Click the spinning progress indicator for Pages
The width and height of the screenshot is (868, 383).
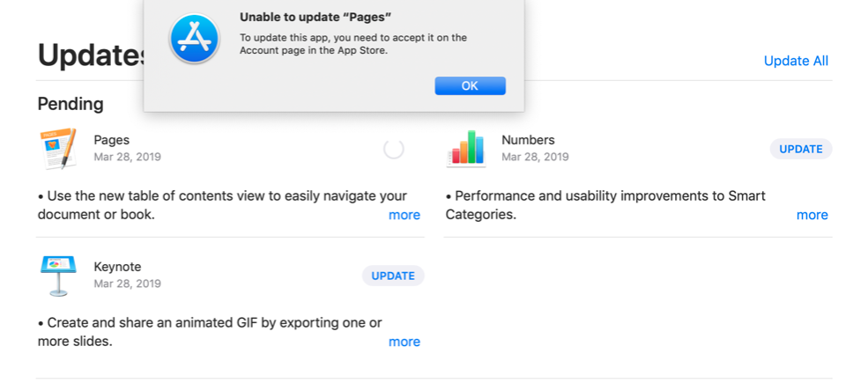tap(394, 149)
